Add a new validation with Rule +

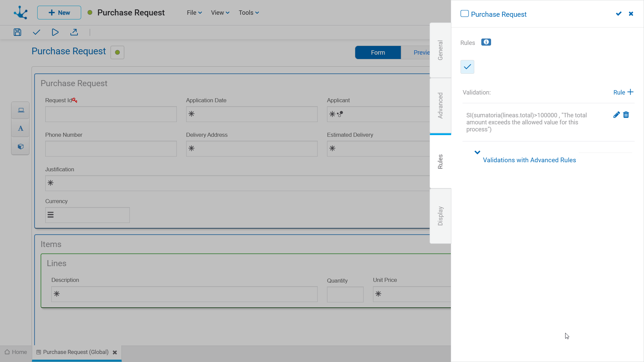pyautogui.click(x=623, y=92)
